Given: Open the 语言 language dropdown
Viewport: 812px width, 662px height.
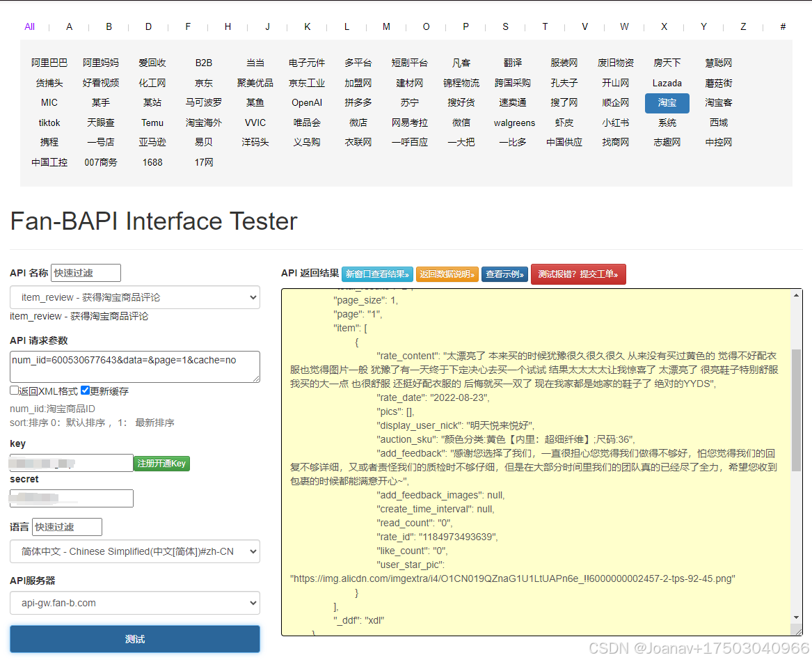Looking at the screenshot, I should coord(135,551).
